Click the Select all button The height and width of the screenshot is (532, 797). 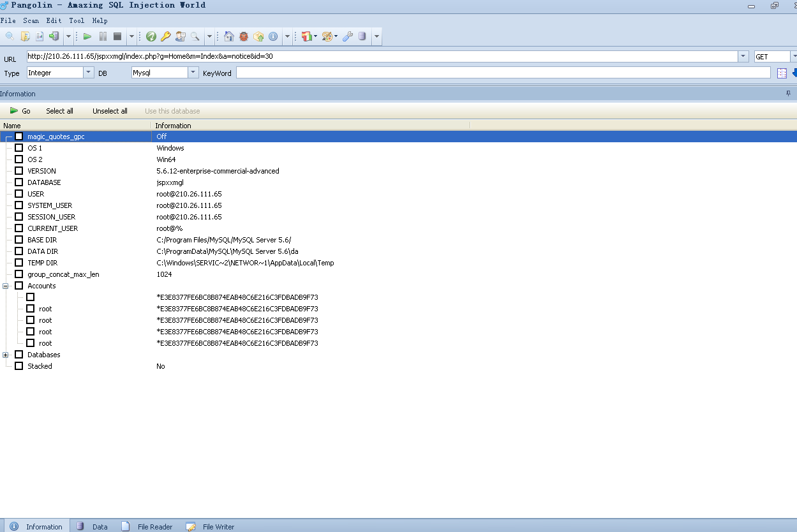(x=59, y=111)
